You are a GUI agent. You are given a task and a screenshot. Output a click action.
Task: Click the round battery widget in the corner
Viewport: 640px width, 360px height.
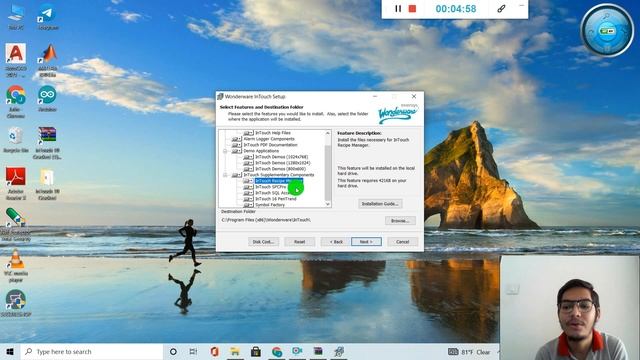[607, 31]
